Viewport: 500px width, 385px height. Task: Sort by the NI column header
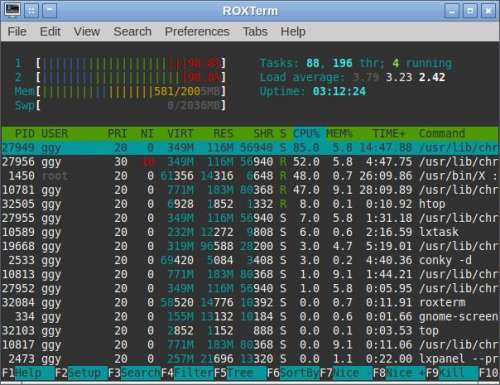[x=147, y=134]
